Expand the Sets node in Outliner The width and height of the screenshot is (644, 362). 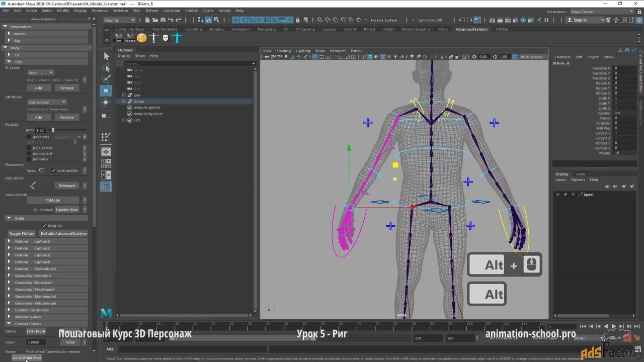tap(124, 120)
